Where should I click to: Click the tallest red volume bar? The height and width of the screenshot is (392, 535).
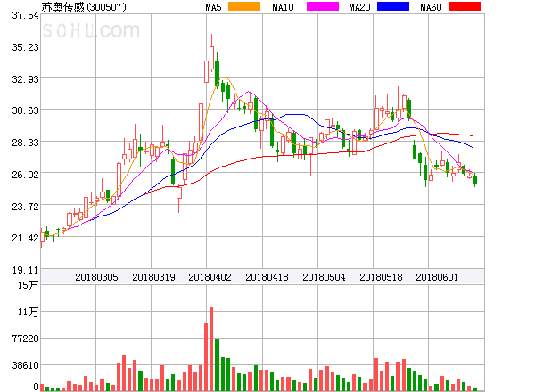tap(211, 349)
